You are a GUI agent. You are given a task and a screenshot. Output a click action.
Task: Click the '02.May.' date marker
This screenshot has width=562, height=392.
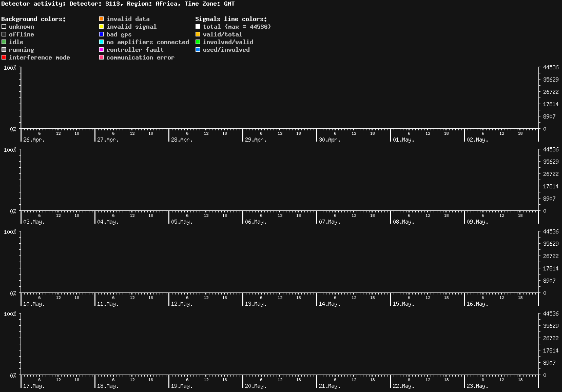[477, 140]
